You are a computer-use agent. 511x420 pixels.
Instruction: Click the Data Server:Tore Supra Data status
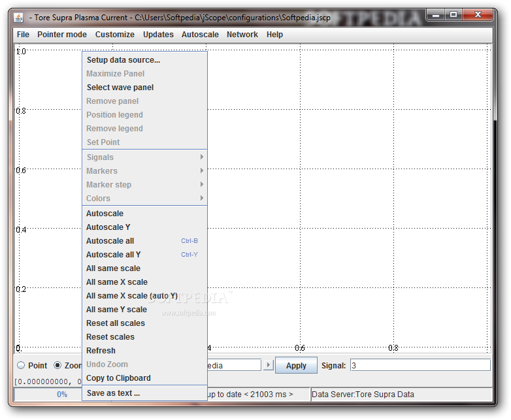(401, 395)
